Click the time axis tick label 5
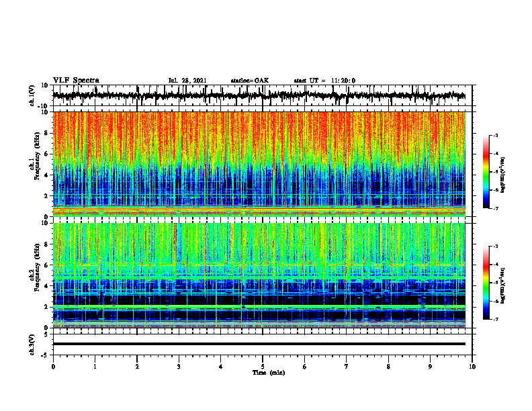The image size is (532, 411). [263, 367]
